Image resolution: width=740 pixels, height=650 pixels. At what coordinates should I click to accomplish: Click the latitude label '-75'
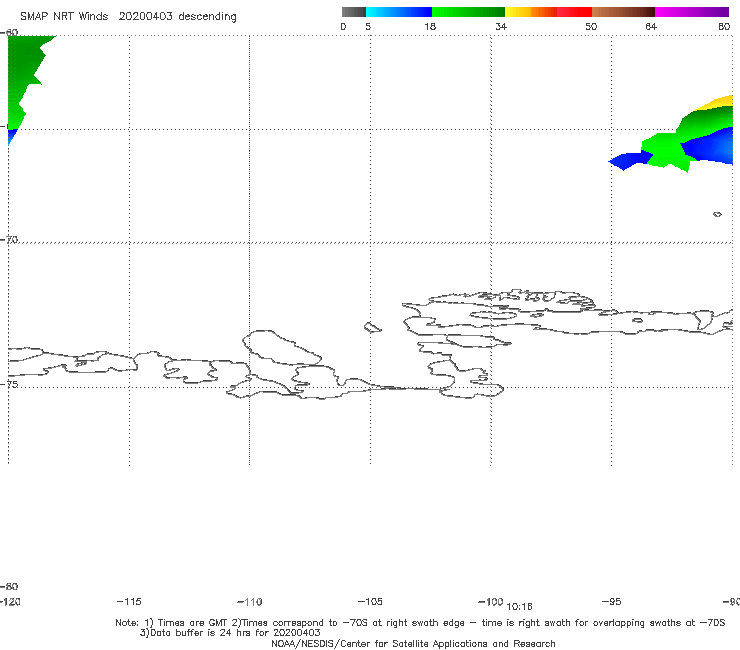pyautogui.click(x=9, y=384)
